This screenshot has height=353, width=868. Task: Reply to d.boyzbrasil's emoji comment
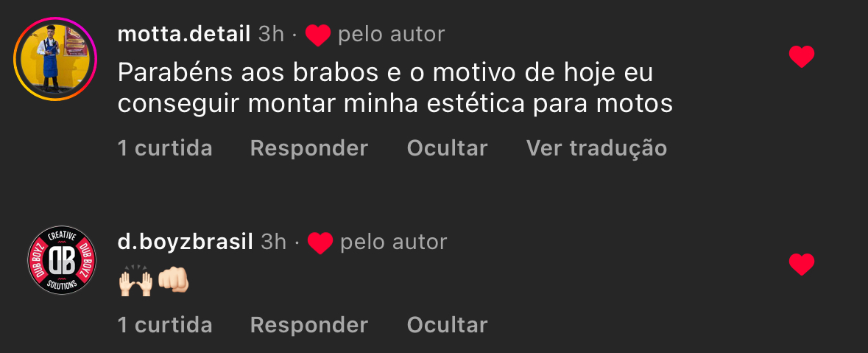point(309,325)
